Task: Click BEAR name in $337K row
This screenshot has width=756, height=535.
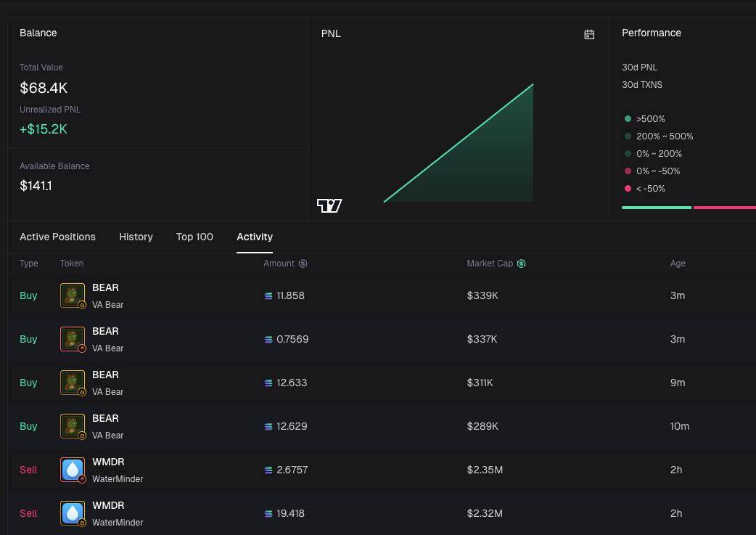Action: coord(105,332)
